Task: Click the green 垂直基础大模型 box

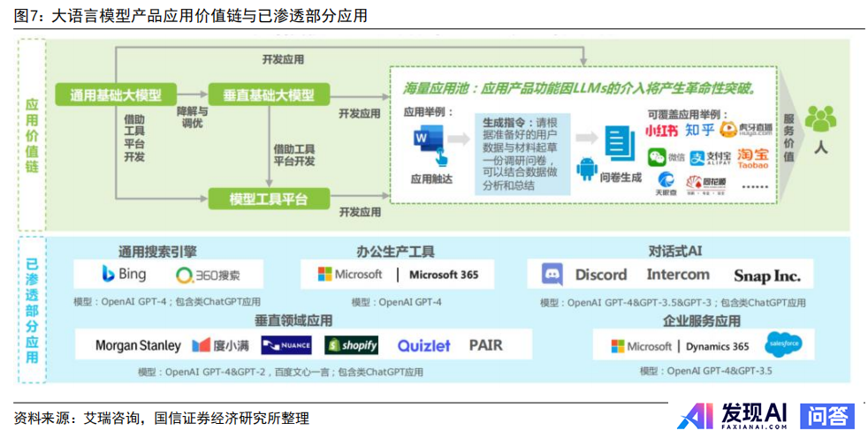Action: [269, 94]
